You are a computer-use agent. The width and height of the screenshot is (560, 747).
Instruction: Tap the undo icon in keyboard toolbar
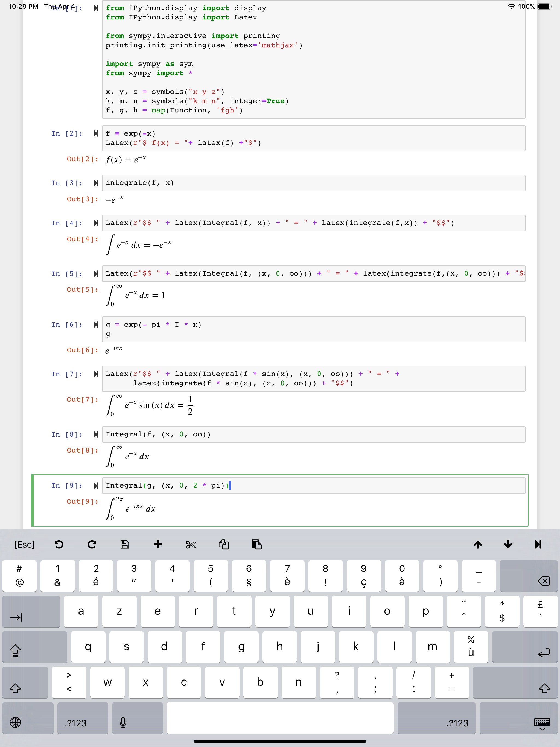(59, 544)
